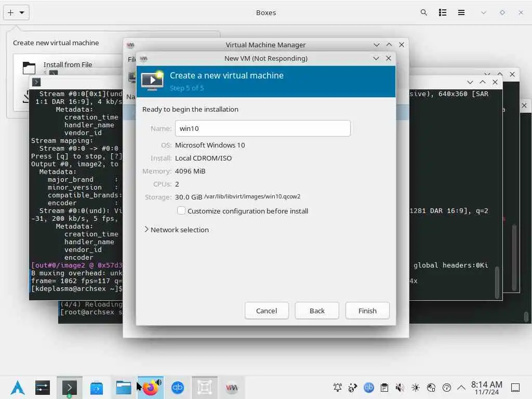
Task: Switch to Konsole terminal in taskbar
Action: point(69,388)
